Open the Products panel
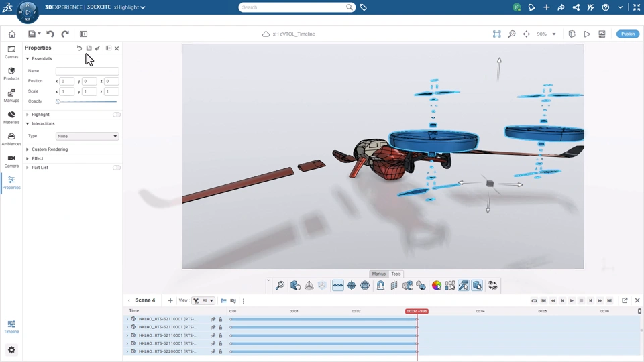644x362 pixels. tap(11, 74)
